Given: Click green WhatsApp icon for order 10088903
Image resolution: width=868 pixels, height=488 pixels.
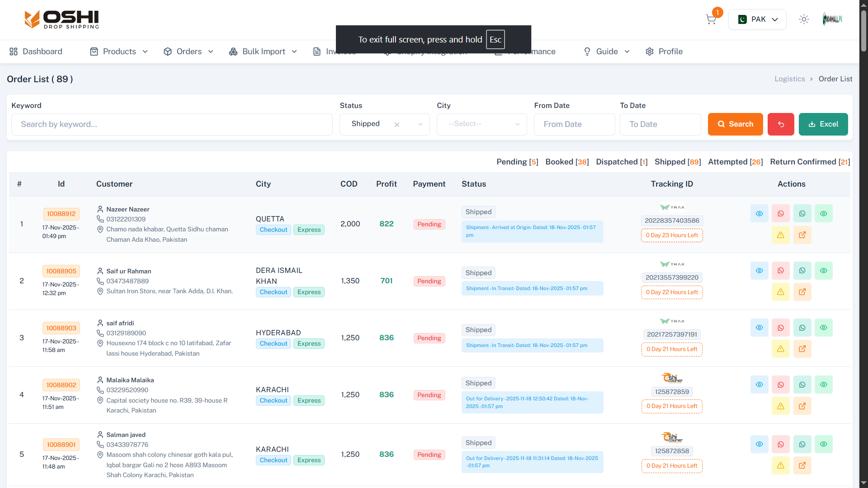Looking at the screenshot, I should coord(802,328).
